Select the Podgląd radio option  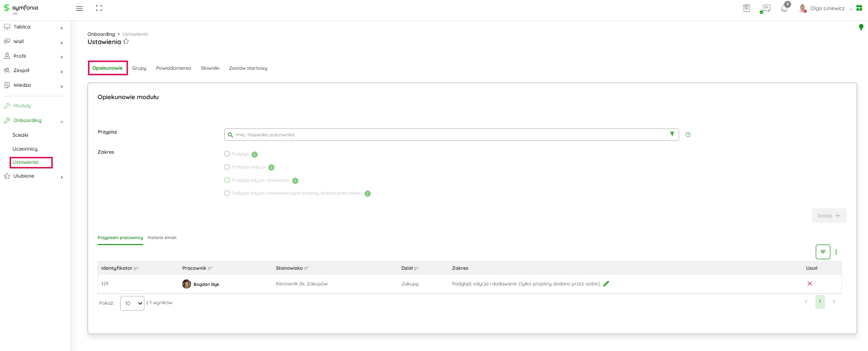click(x=227, y=154)
